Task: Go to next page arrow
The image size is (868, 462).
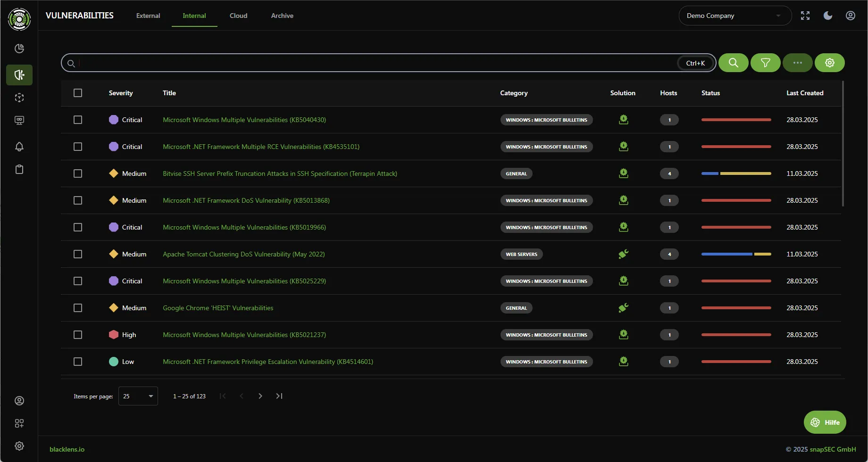Action: point(260,396)
